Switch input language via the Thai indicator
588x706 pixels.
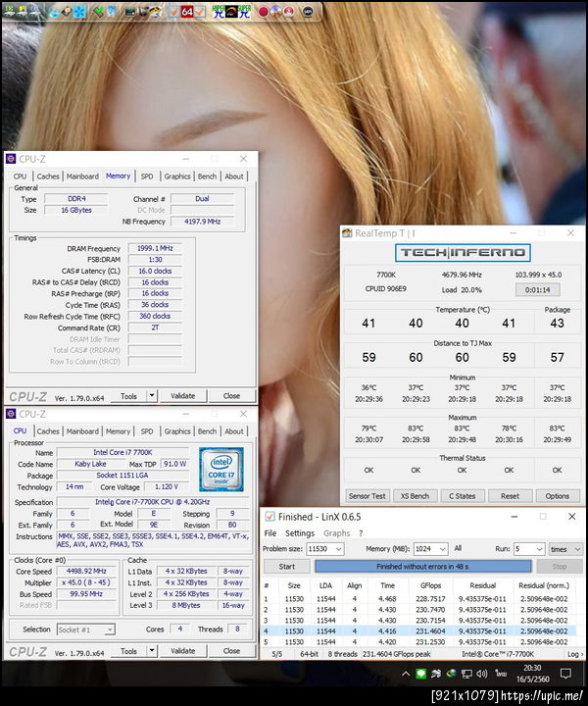tap(501, 674)
